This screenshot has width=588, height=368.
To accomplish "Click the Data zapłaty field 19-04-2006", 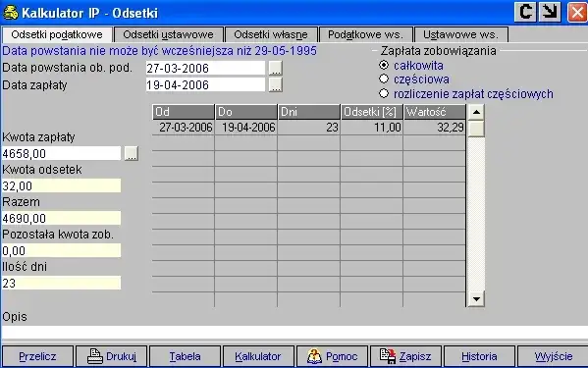I will coord(205,84).
